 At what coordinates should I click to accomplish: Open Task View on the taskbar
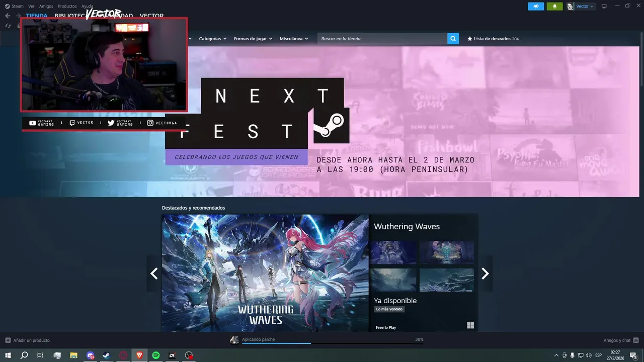(x=40, y=355)
